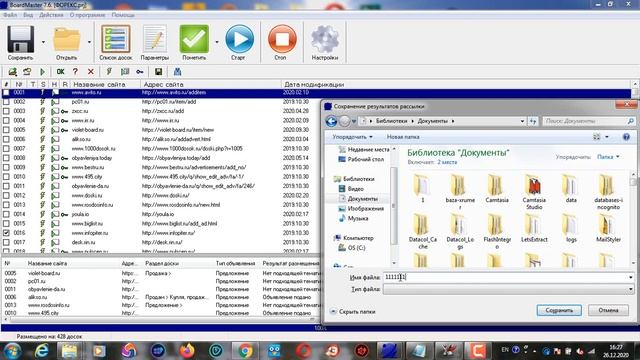The height and width of the screenshot is (360, 640).
Task: Open the LetsExtract folder
Action: click(533, 228)
